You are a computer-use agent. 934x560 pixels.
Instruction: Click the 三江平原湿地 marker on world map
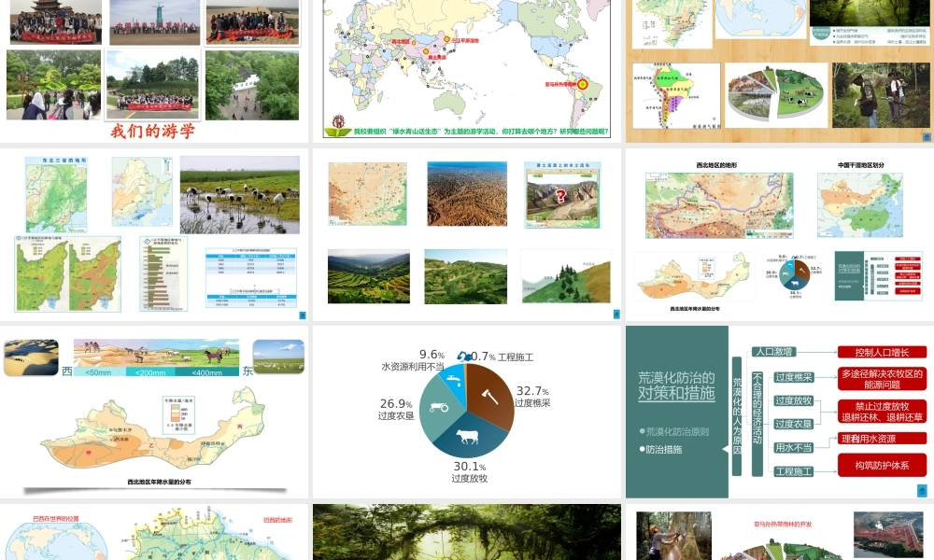tap(446, 39)
